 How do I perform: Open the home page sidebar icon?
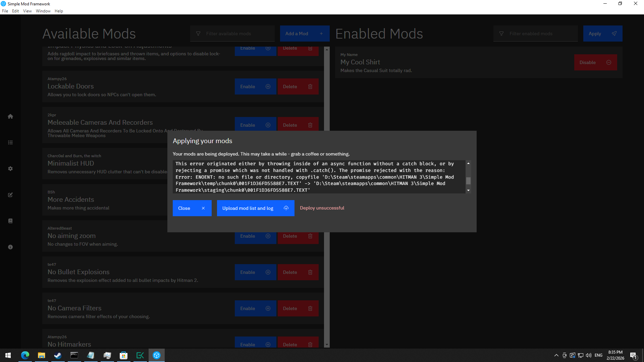[x=10, y=116]
